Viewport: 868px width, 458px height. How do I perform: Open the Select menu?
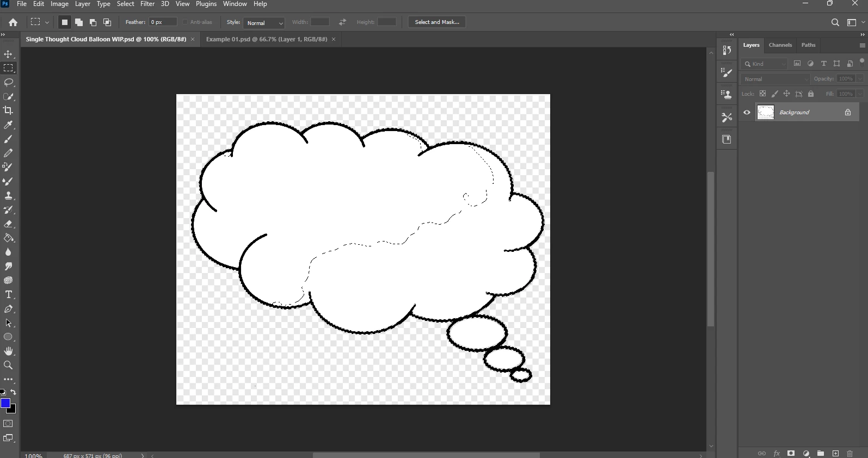coord(125,4)
